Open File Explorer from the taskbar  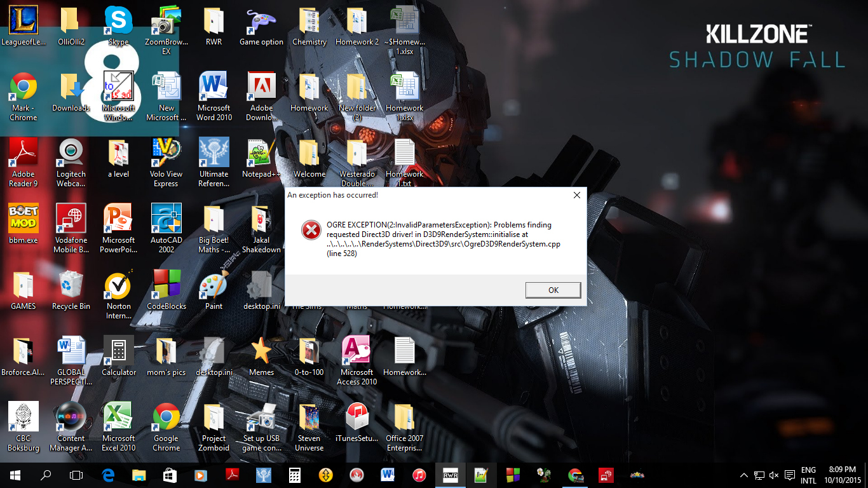[x=139, y=475]
